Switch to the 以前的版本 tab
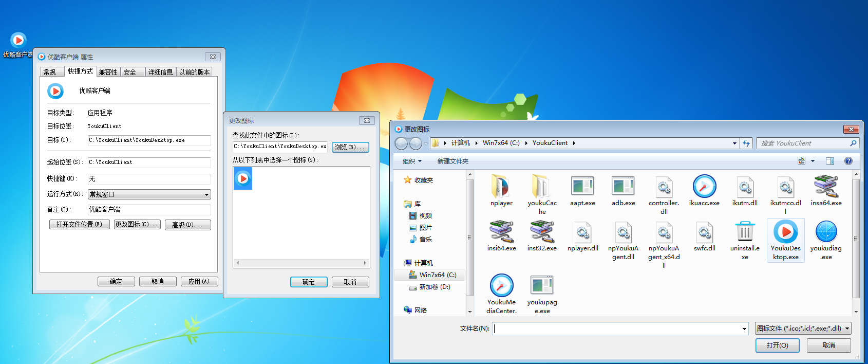This screenshot has width=868, height=364. [194, 72]
